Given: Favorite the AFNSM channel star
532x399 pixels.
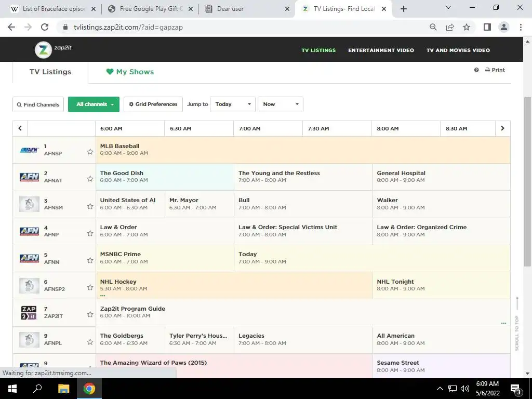Looking at the screenshot, I should tap(90, 206).
